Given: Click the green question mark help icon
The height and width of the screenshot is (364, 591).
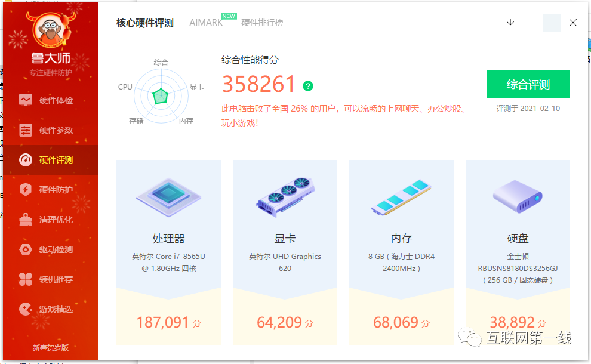Looking at the screenshot, I should (x=308, y=87).
